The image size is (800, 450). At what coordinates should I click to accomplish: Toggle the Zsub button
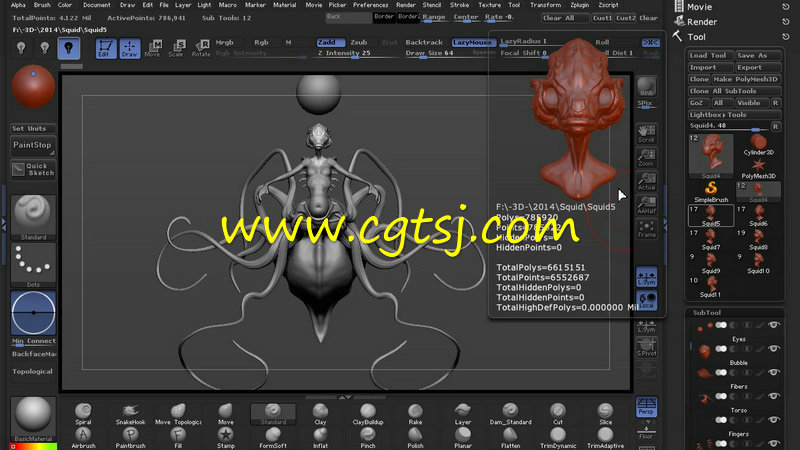point(359,42)
